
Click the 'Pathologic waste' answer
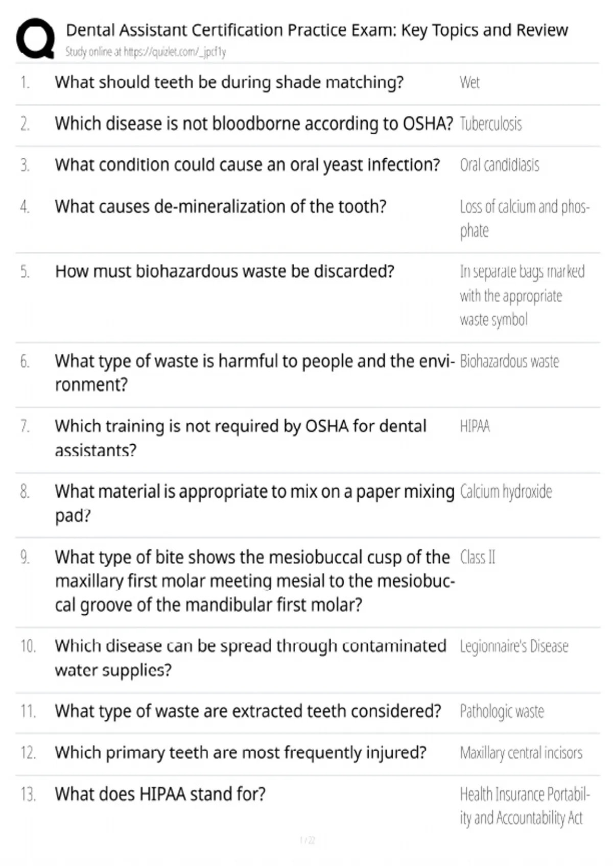[x=502, y=712]
